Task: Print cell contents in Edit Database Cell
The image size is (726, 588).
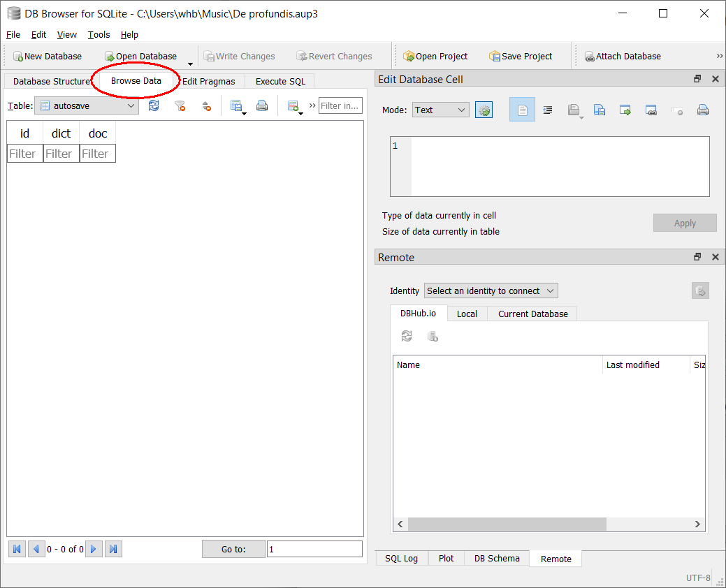Action: [703, 110]
